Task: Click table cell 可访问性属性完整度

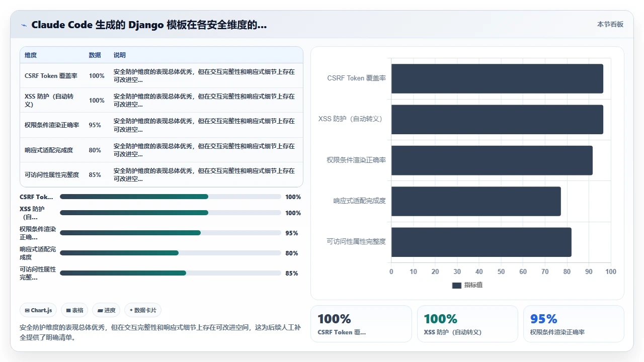Action: pyautogui.click(x=52, y=175)
